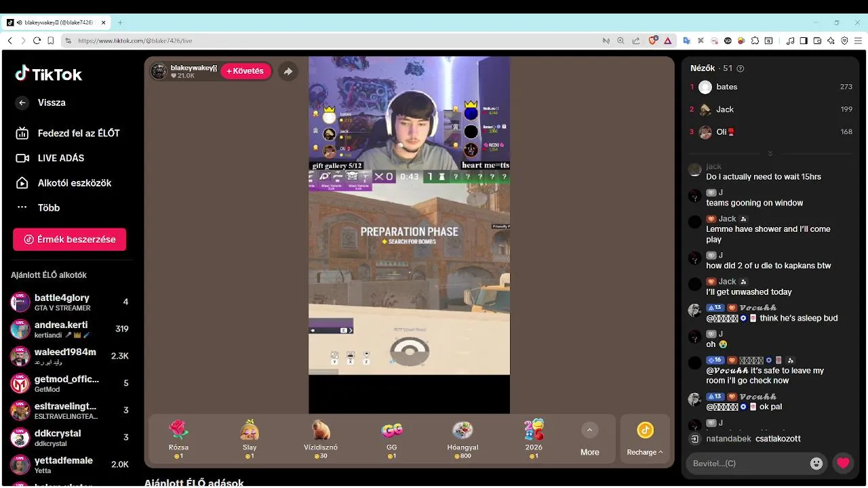
Task: Click the tiktok.com address bar
Action: (x=332, y=41)
